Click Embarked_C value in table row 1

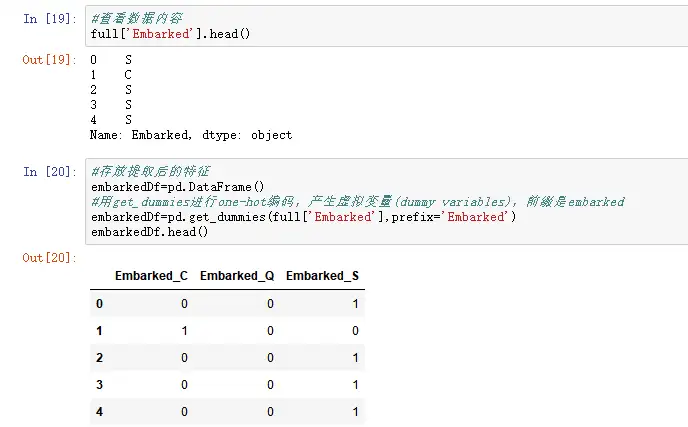point(184,331)
